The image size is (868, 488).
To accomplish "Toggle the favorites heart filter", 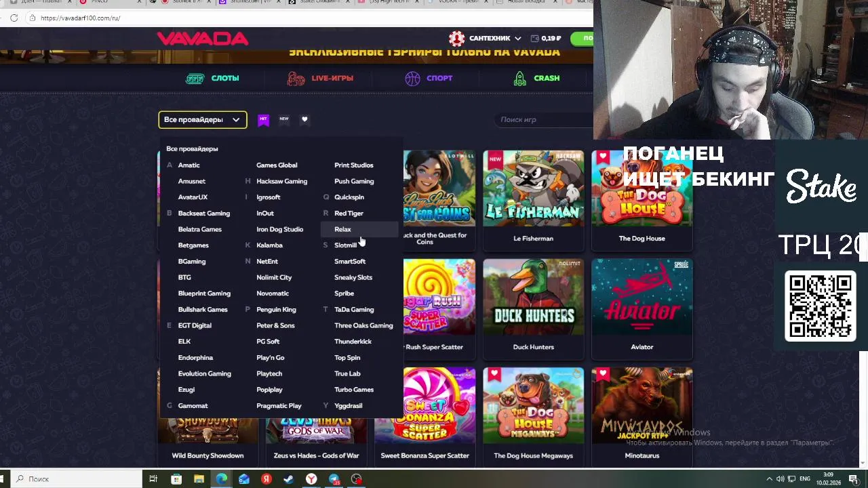I will pyautogui.click(x=304, y=119).
